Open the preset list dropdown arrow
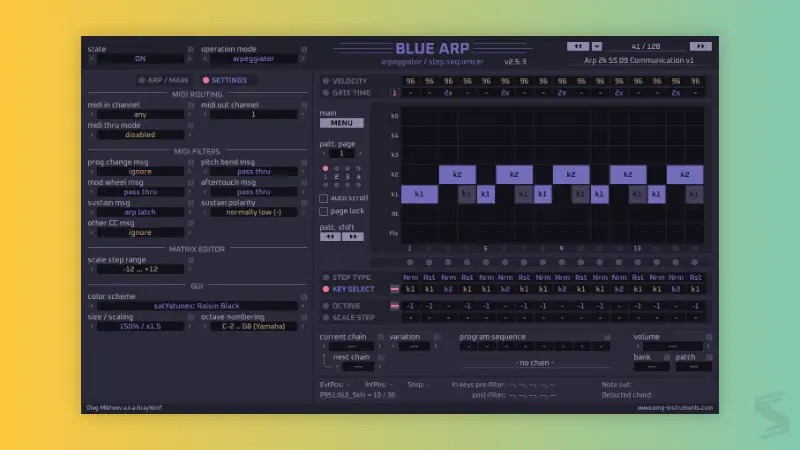 [596, 46]
